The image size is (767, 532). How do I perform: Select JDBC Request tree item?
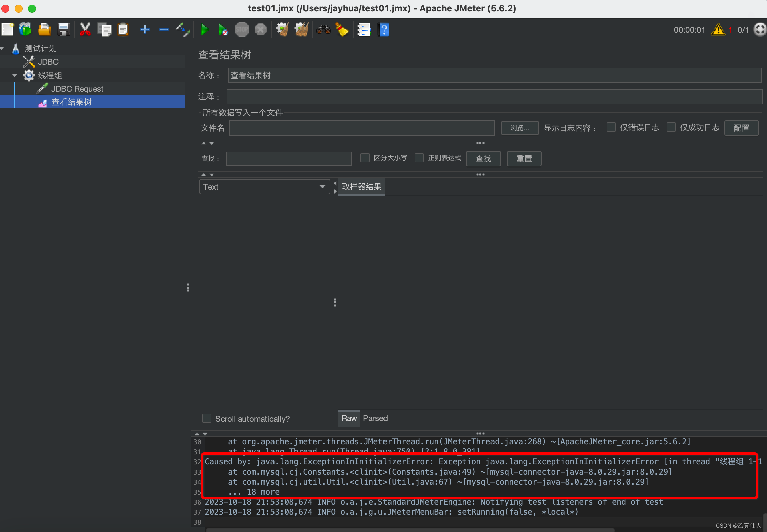coord(78,88)
